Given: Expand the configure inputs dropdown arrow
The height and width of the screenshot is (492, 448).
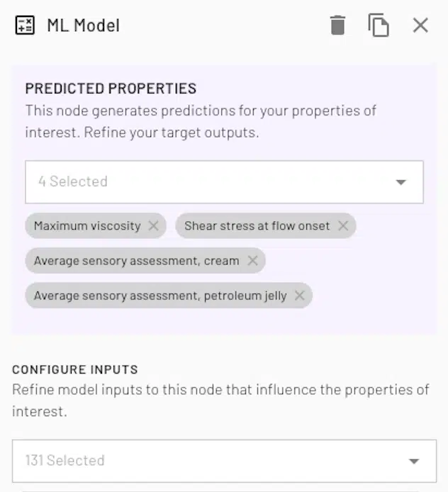Looking at the screenshot, I should pyautogui.click(x=414, y=461).
